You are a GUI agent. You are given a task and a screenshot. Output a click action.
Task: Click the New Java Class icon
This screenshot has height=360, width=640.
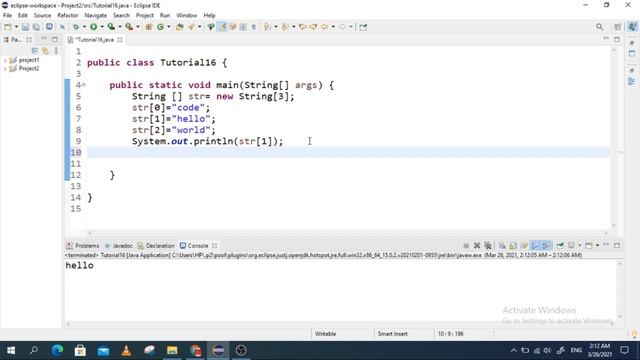point(160,27)
